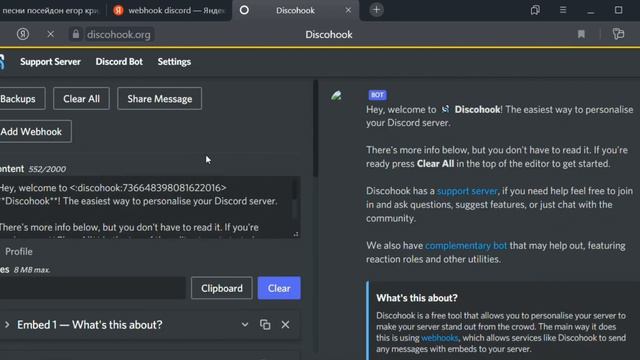Click the bot avatar in preview
Viewport: 640px width, 360px height.
tap(336, 96)
